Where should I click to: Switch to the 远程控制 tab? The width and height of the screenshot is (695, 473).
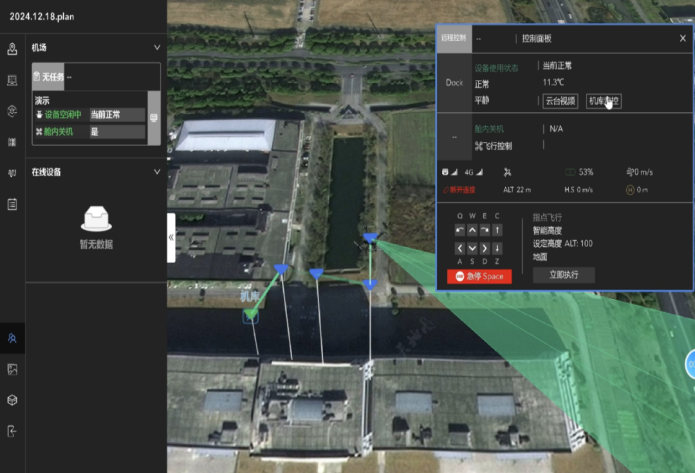pyautogui.click(x=453, y=38)
